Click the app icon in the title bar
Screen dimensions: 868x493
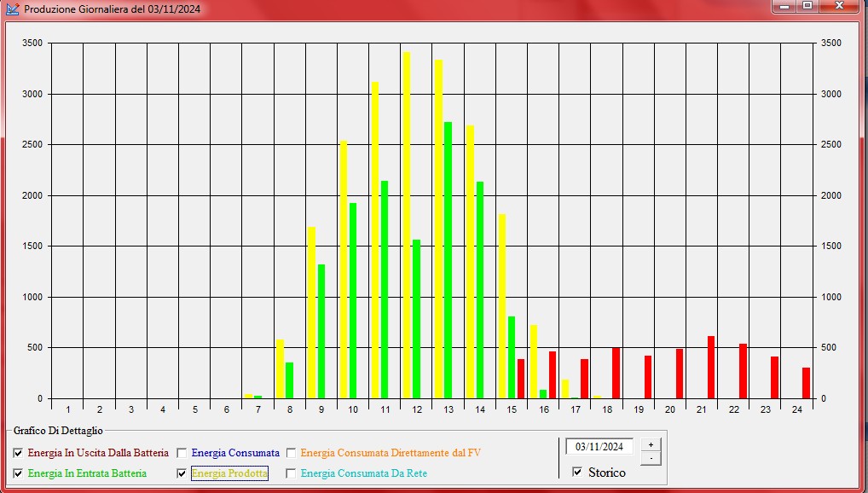(12, 9)
